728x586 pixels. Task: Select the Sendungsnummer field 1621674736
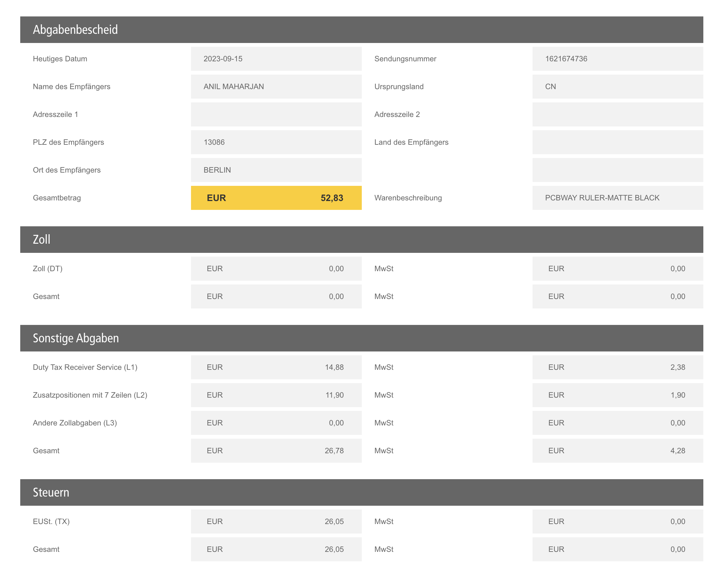(x=617, y=59)
